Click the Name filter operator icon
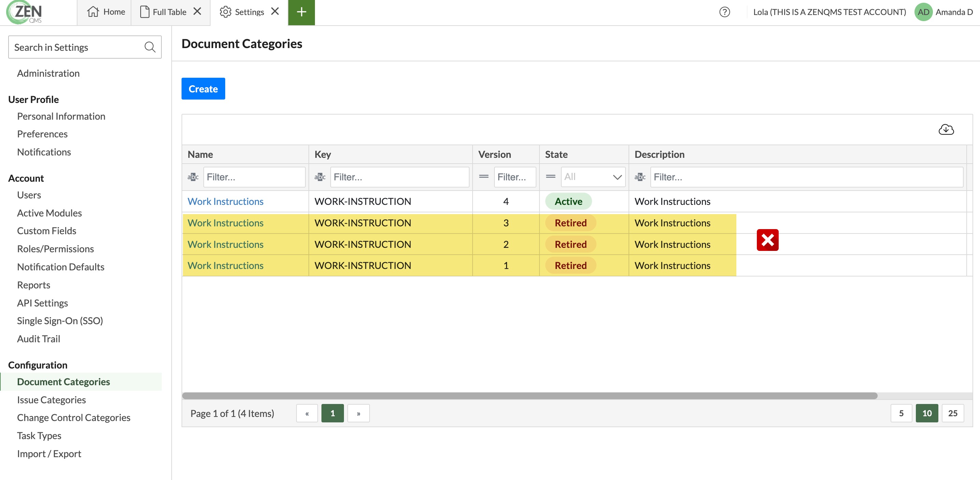The height and width of the screenshot is (480, 980). (193, 177)
